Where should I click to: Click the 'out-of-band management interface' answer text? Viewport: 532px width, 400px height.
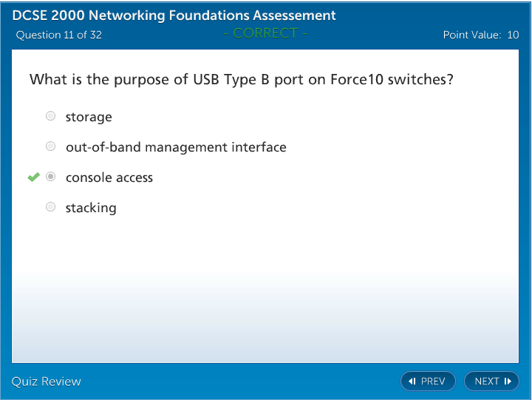176,147
